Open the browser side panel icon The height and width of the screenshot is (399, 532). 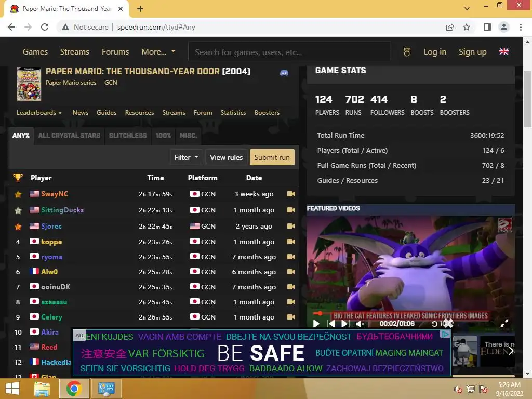(487, 27)
